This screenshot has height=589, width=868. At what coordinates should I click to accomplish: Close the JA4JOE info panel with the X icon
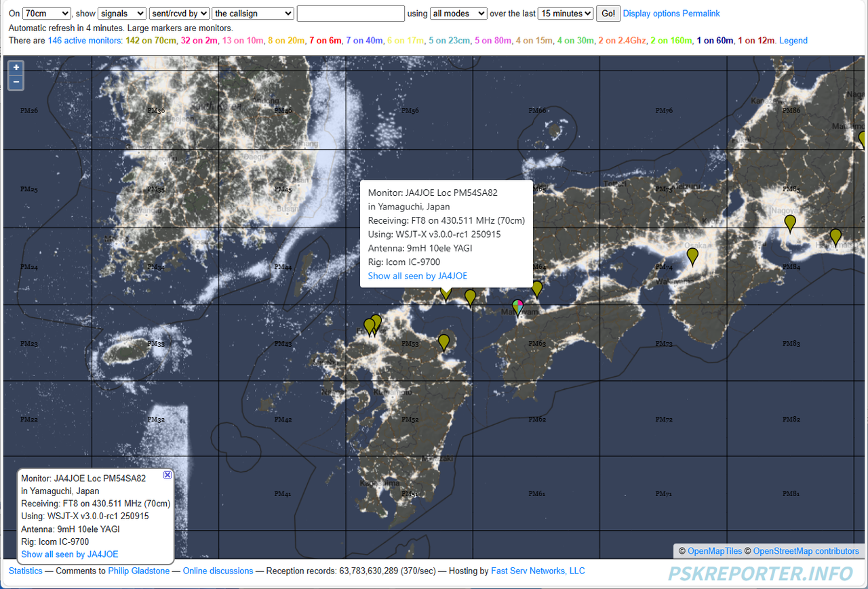(167, 475)
